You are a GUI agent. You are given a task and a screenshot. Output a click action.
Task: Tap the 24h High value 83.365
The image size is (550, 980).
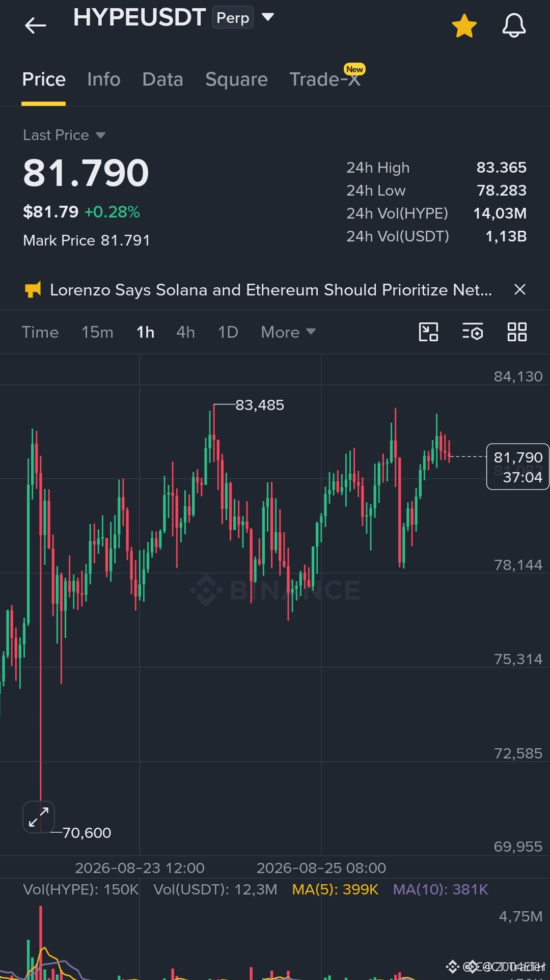pos(501,168)
